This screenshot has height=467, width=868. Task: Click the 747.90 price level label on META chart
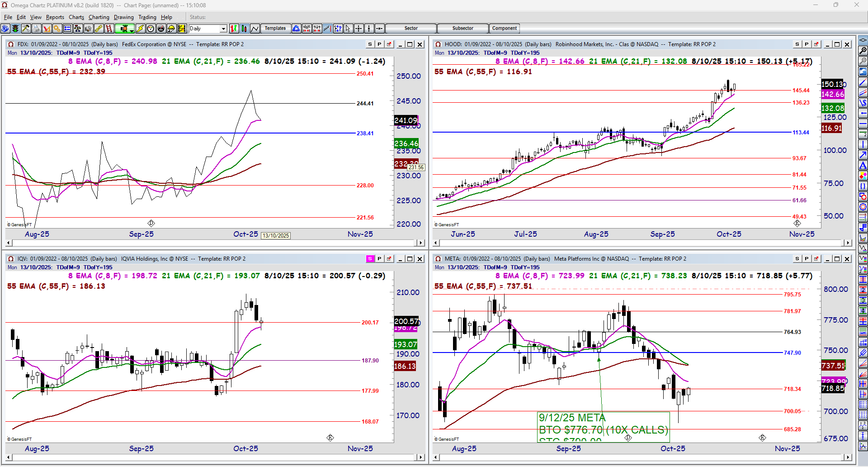(x=792, y=353)
